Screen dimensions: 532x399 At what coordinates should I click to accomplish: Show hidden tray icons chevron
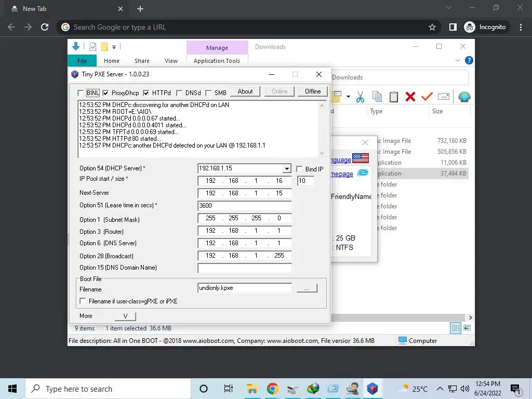tap(440, 389)
